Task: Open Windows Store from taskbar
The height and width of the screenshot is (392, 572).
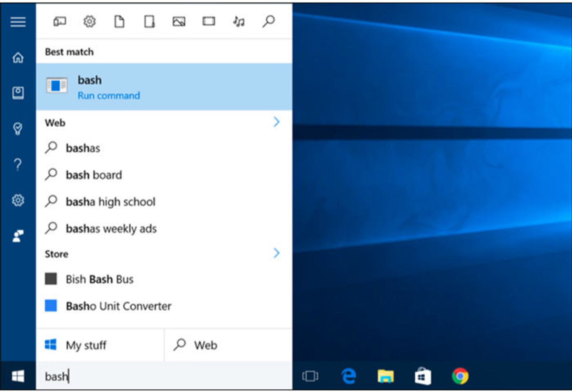Action: pyautogui.click(x=423, y=376)
